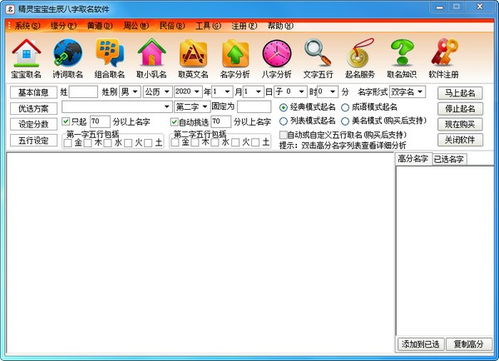This screenshot has height=361, width=499.
Task: Open the 工具 menu
Action: (208, 26)
